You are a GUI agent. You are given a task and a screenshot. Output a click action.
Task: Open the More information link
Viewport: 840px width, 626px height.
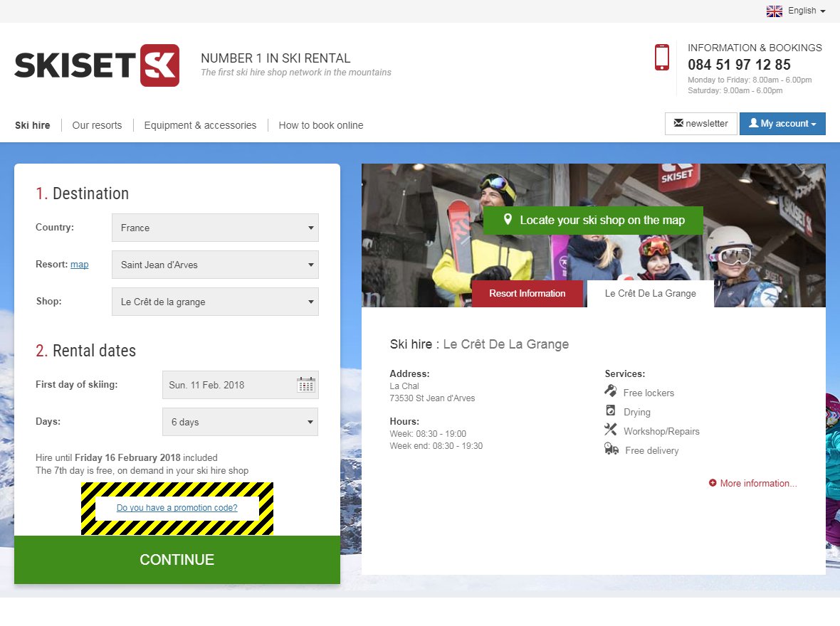pyautogui.click(x=758, y=483)
